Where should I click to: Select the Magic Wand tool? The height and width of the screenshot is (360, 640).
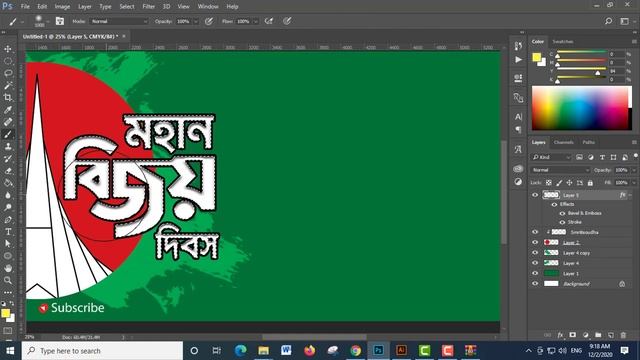[x=8, y=85]
